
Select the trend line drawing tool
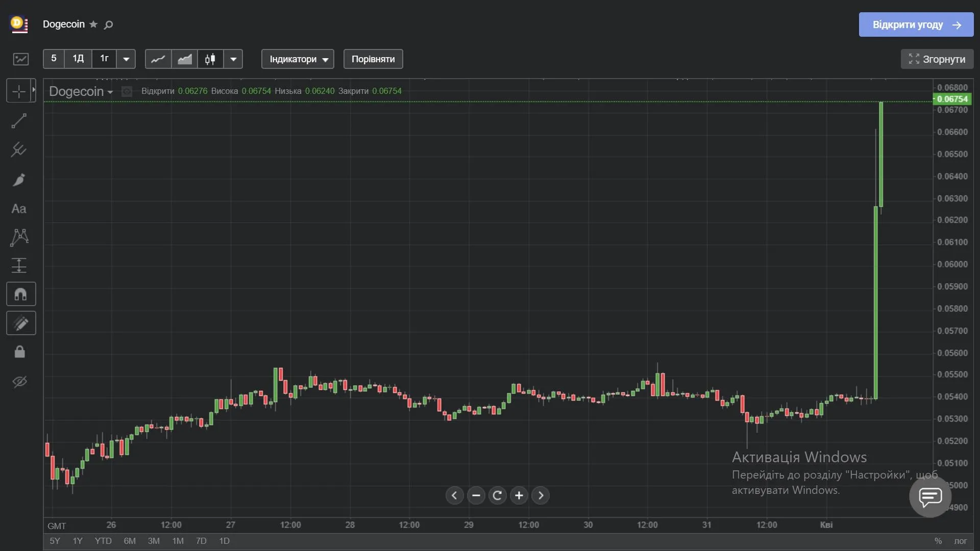point(19,121)
